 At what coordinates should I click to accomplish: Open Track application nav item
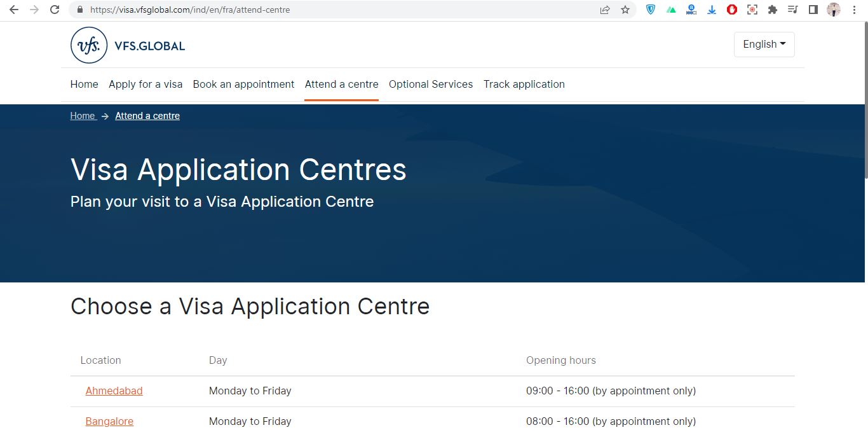524,84
